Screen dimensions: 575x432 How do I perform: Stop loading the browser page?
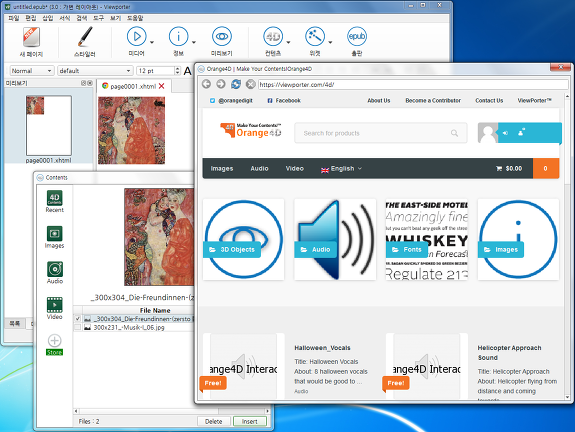click(250, 84)
